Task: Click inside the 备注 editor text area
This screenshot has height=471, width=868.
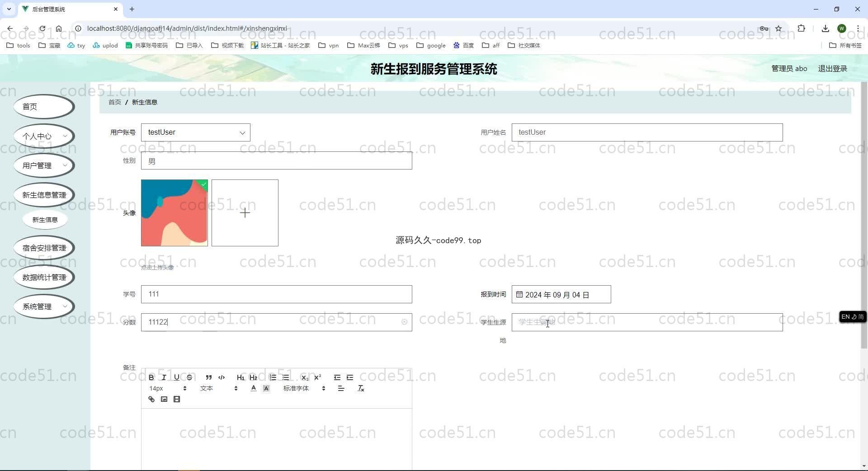Action: coord(276,439)
